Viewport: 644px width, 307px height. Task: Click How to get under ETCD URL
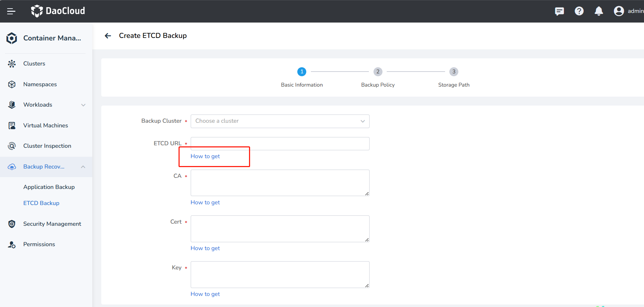tap(205, 156)
